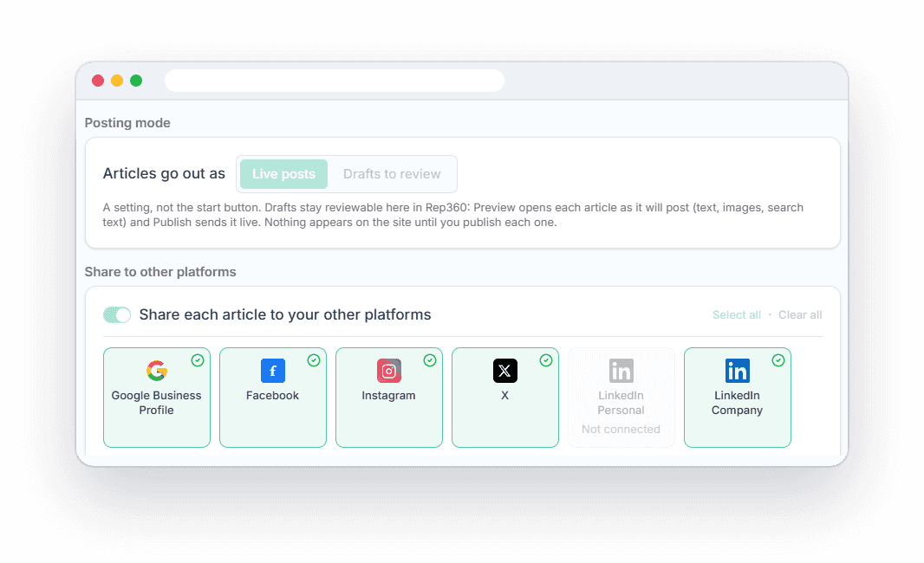
Task: Click the Instagram logo icon
Action: 389,371
